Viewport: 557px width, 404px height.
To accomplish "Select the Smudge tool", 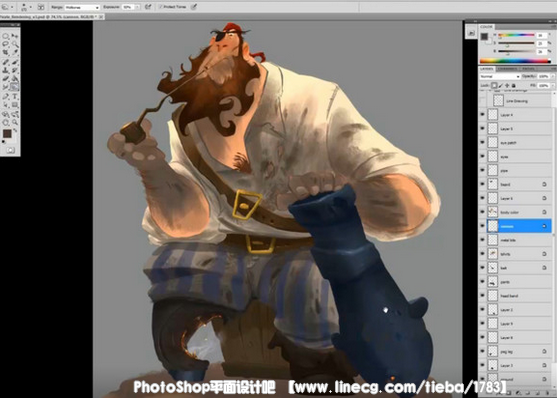I will click(x=6, y=87).
